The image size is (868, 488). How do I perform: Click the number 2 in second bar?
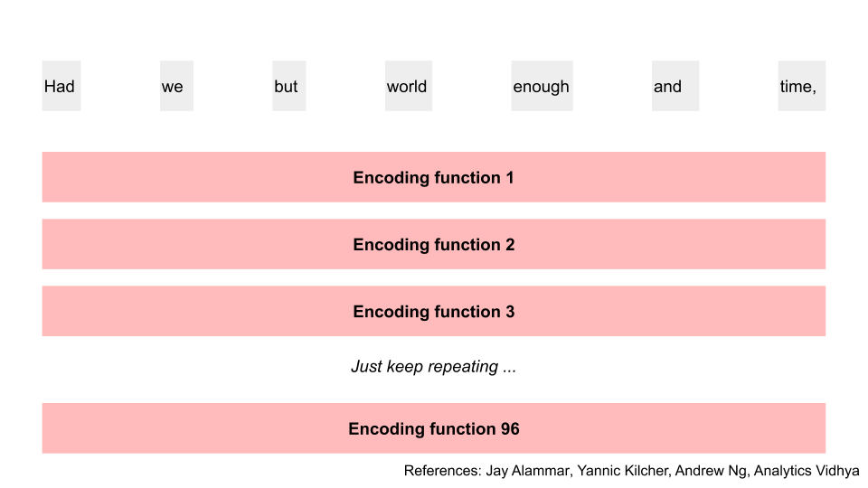coord(510,245)
